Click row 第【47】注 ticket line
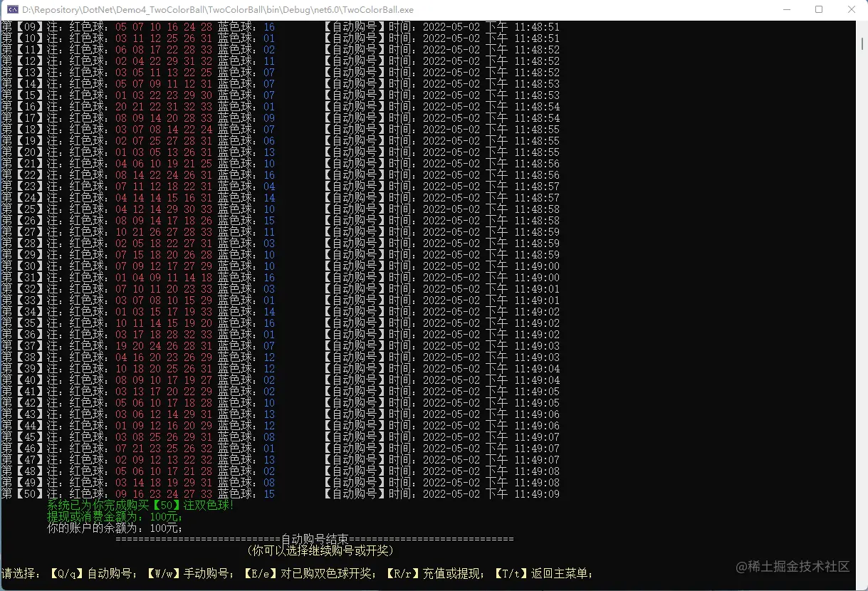 pyautogui.click(x=281, y=460)
